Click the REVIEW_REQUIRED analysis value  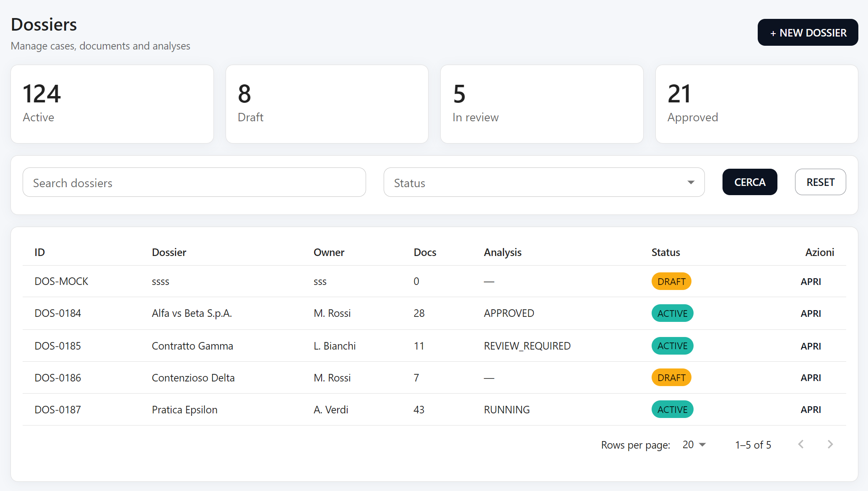(x=527, y=346)
